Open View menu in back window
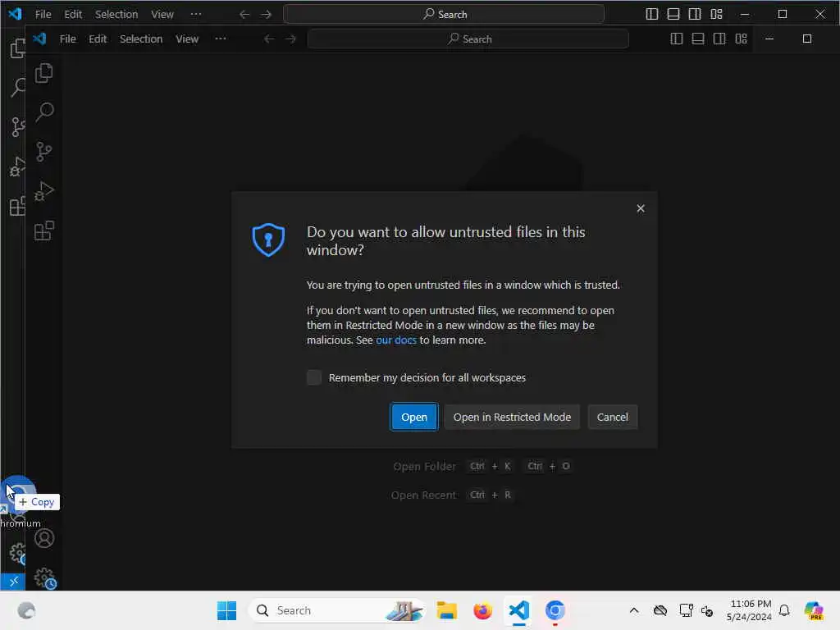This screenshot has width=840, height=630. pyautogui.click(x=162, y=14)
